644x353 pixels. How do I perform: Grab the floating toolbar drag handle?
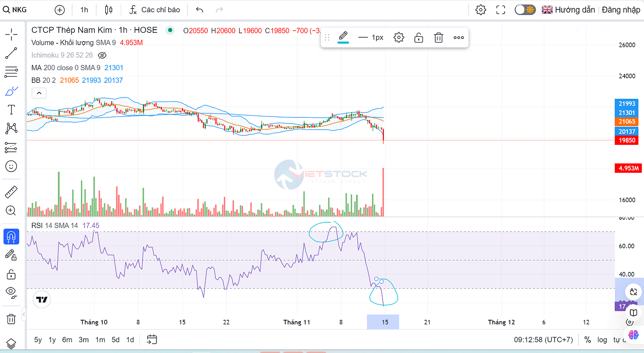pyautogui.click(x=327, y=38)
